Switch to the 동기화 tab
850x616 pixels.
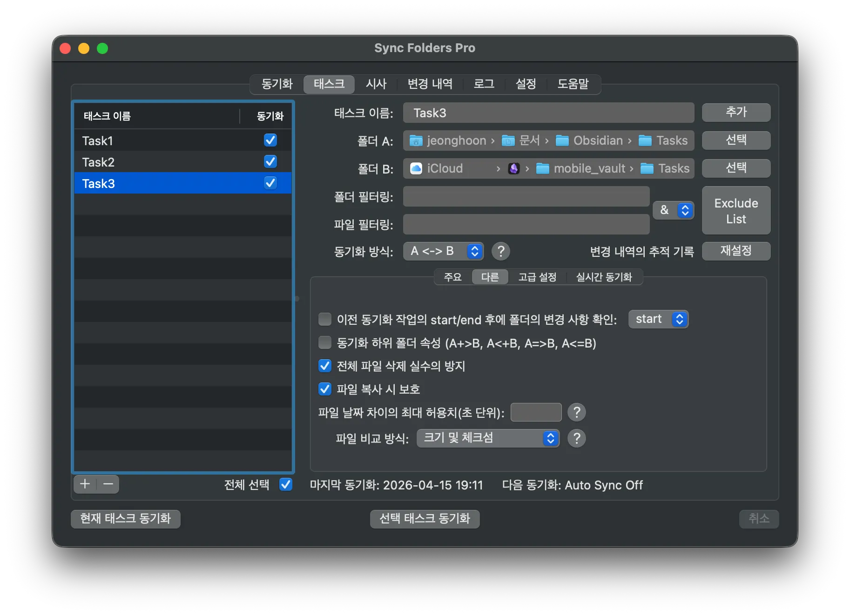pos(277,84)
